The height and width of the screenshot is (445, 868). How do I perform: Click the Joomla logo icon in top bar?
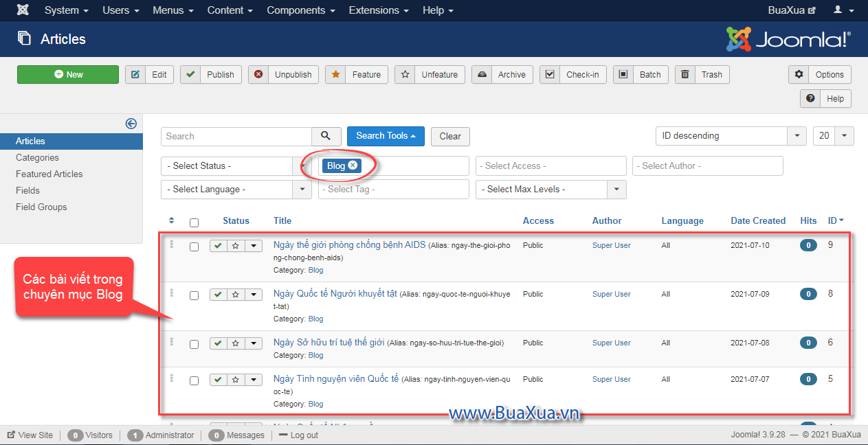click(x=23, y=10)
